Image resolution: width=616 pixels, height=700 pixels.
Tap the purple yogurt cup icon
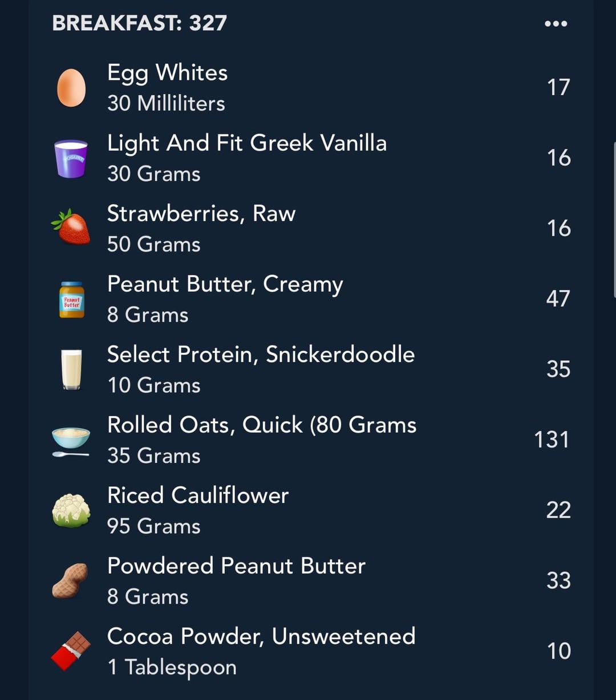pyautogui.click(x=71, y=158)
